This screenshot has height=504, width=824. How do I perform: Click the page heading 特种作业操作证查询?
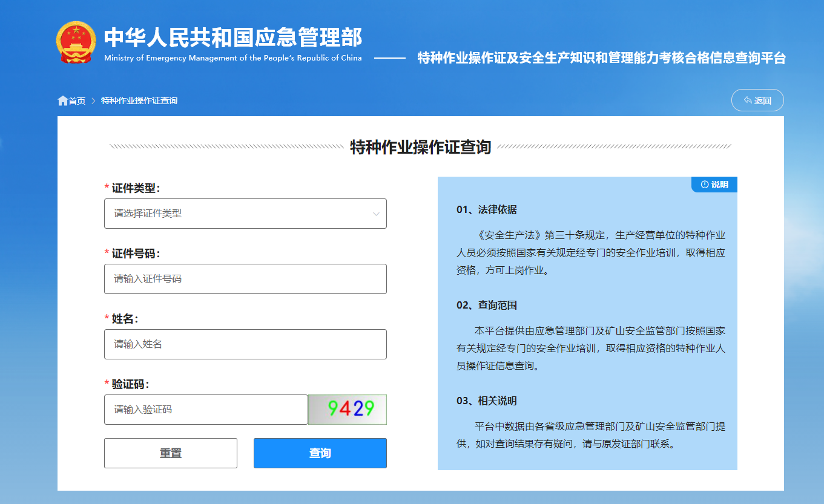pos(421,147)
